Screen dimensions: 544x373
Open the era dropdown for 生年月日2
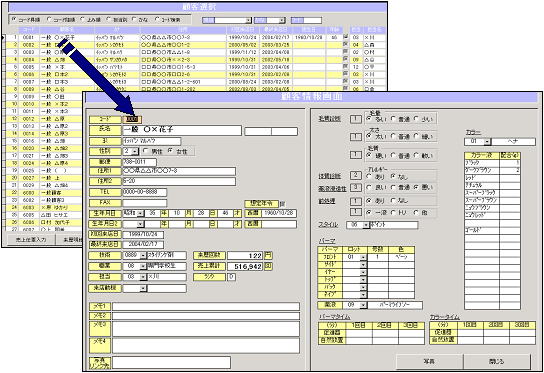click(x=141, y=224)
